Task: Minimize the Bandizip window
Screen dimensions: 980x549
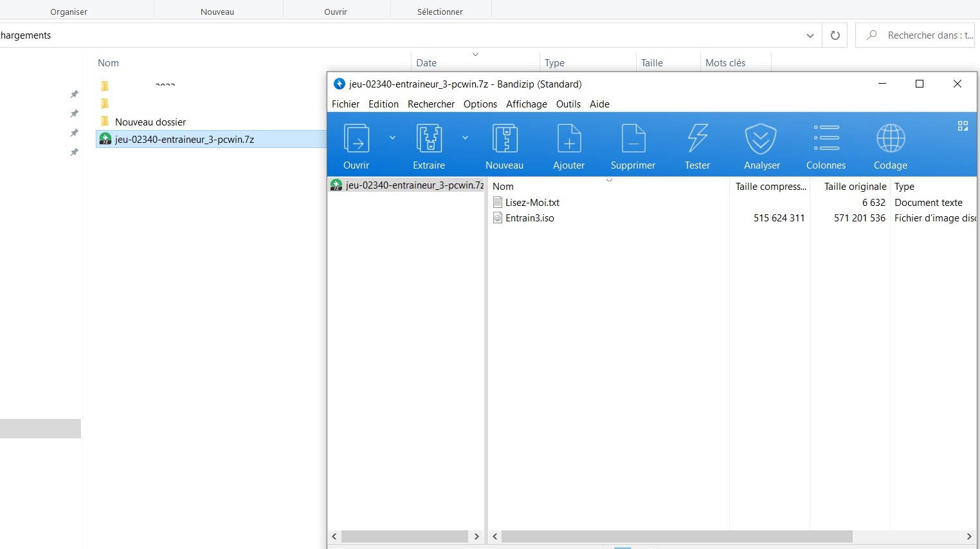Action: [x=882, y=84]
